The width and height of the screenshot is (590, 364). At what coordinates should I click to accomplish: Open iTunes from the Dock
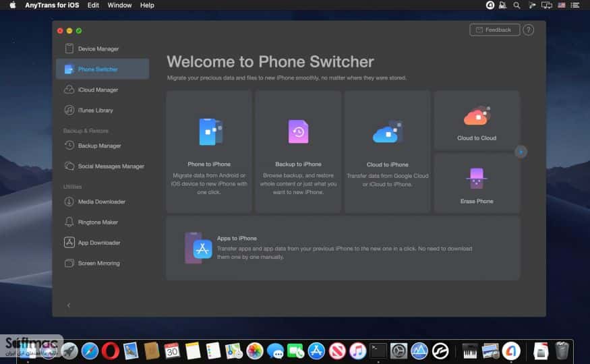pos(358,351)
